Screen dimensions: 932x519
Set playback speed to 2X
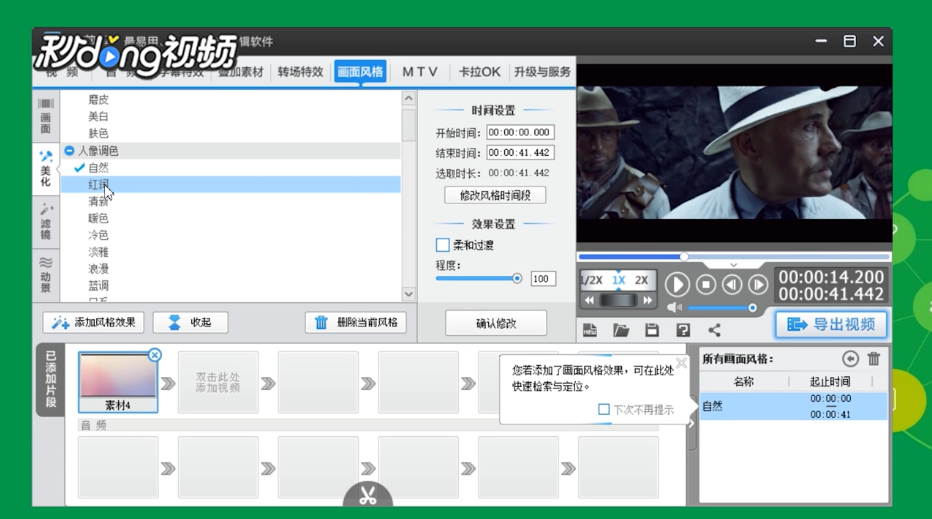tap(641, 281)
